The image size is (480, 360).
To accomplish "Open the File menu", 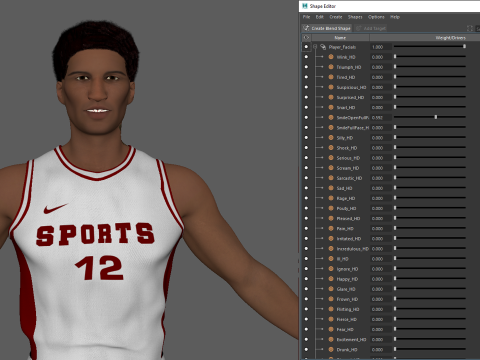I will tap(306, 17).
